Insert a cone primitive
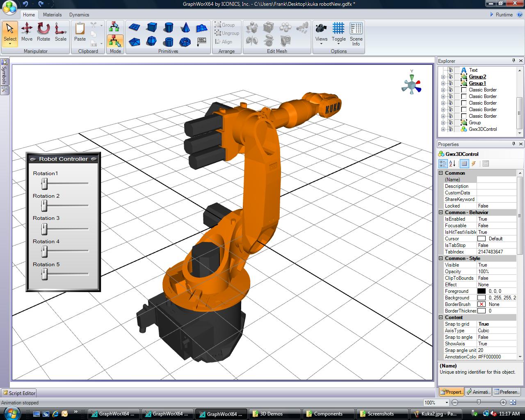The width and height of the screenshot is (525, 420). [x=185, y=27]
